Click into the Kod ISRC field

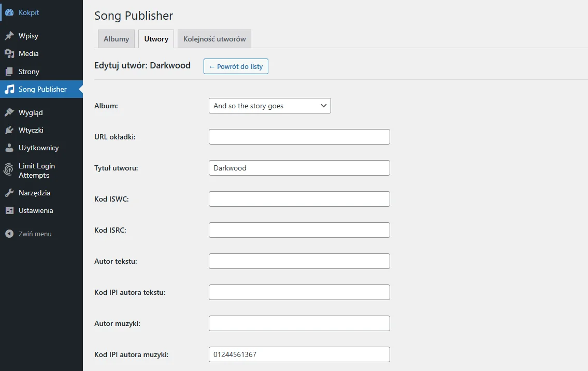299,230
